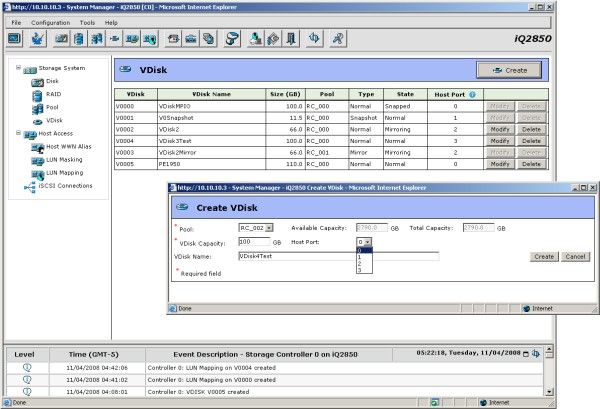600x409 pixels.
Task: Click Delete for VDisk2 row V0002
Action: tap(532, 129)
